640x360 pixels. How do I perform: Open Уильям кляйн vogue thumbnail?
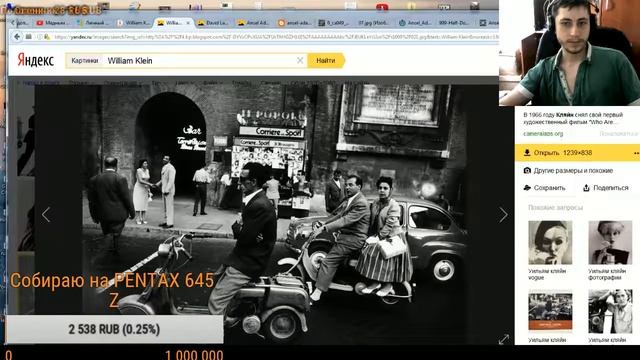[550, 242]
